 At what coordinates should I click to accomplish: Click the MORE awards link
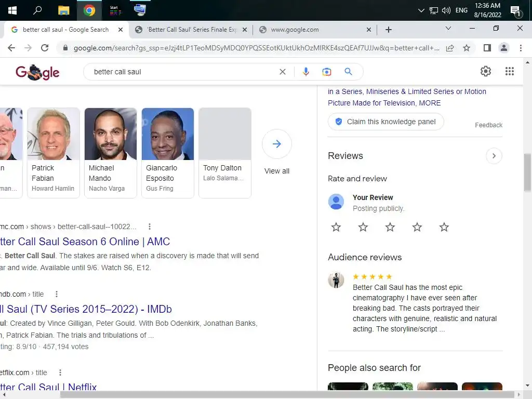(x=430, y=103)
